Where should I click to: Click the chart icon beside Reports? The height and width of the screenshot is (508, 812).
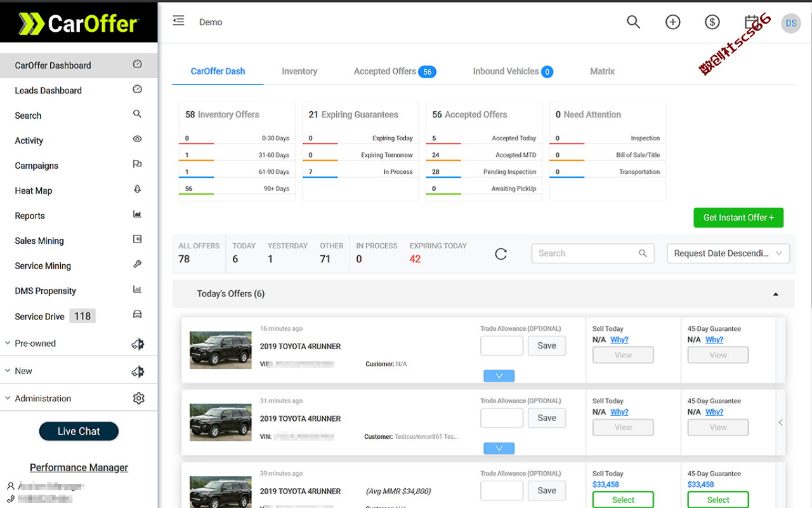pyautogui.click(x=137, y=215)
